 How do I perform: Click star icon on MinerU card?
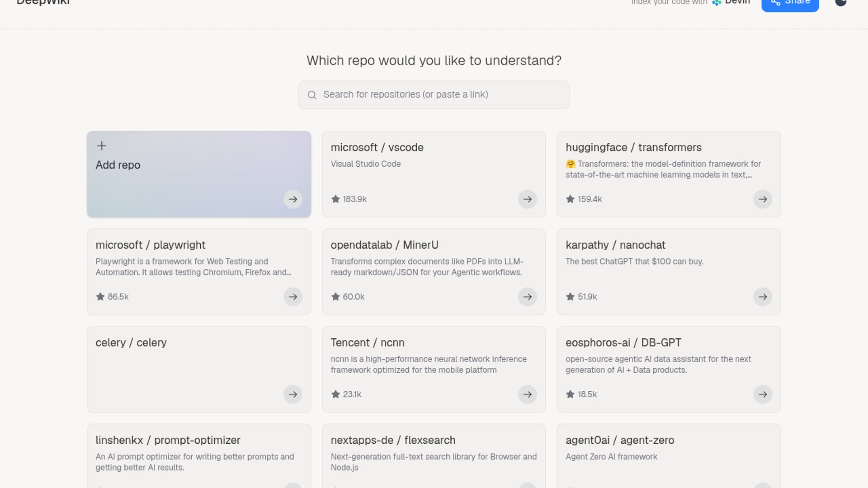point(335,296)
